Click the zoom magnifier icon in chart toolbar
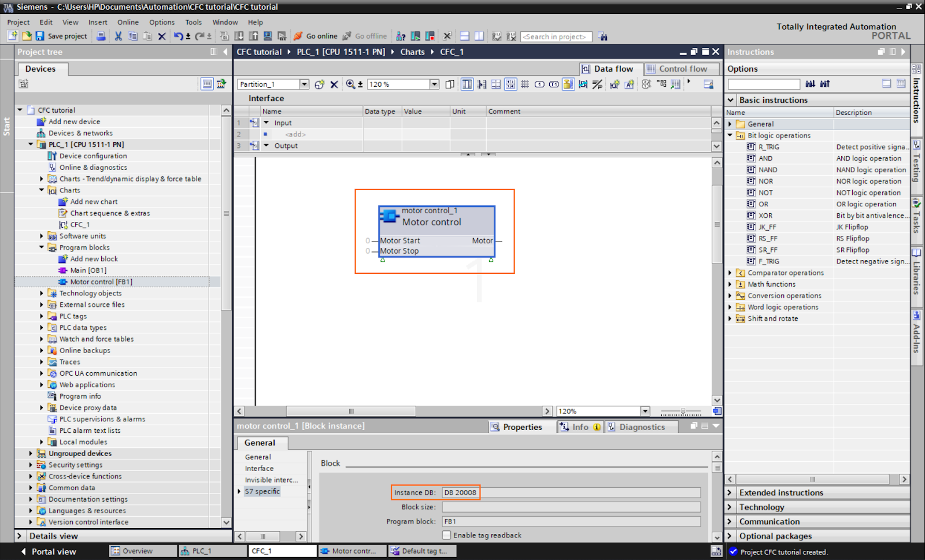Screen dimensions: 925x560 click(x=350, y=84)
